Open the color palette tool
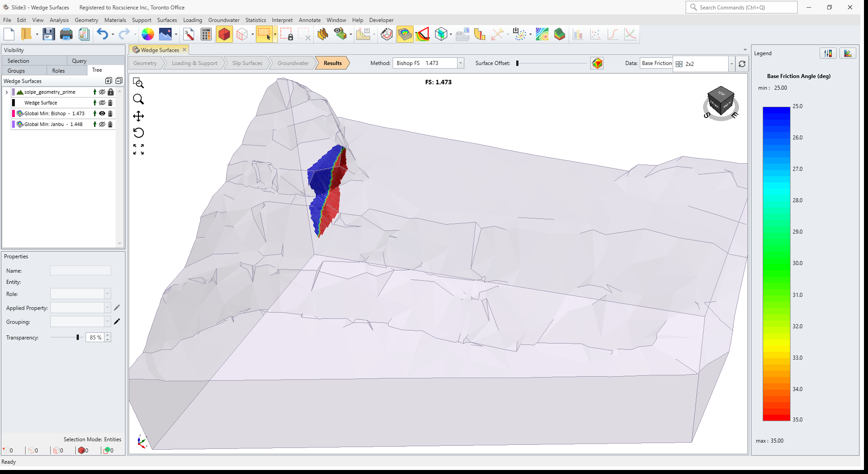The width and height of the screenshot is (868, 474). (x=148, y=34)
